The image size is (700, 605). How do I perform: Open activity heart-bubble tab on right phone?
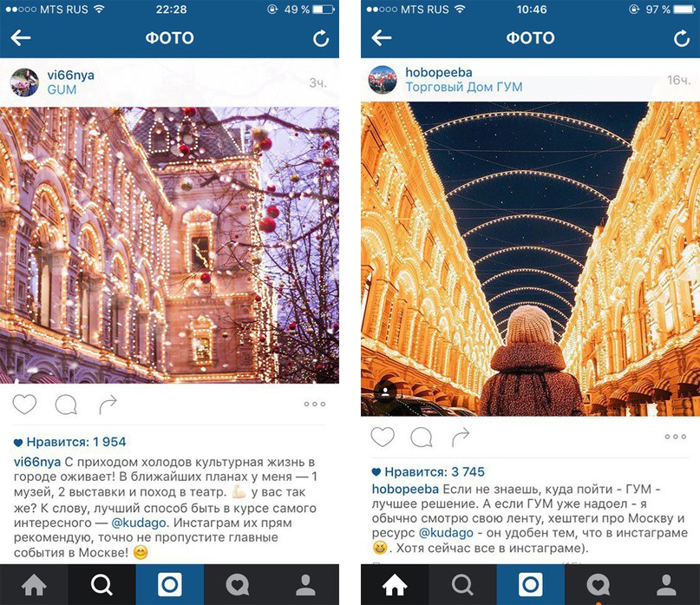pos(599,584)
